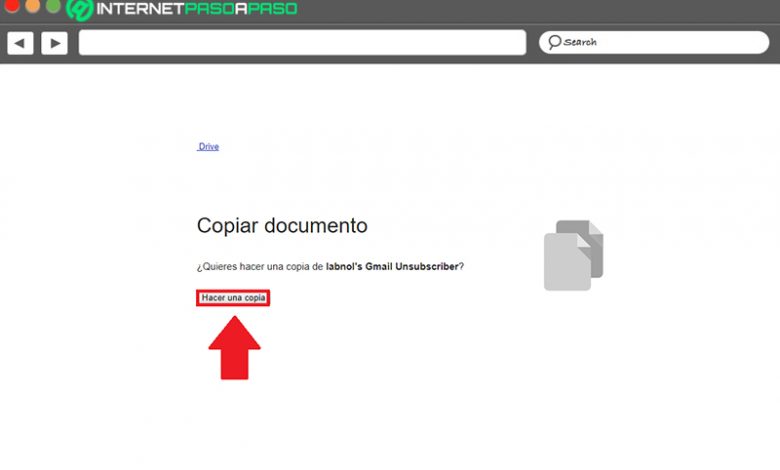Click the InternetPasoAPaso logo icon
Viewport: 780px width, 470px height.
click(x=80, y=9)
